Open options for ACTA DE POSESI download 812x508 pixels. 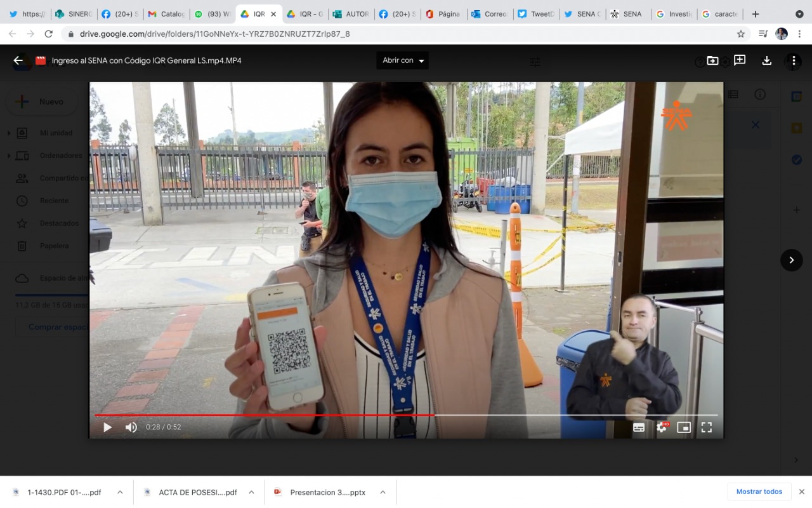coord(251,492)
